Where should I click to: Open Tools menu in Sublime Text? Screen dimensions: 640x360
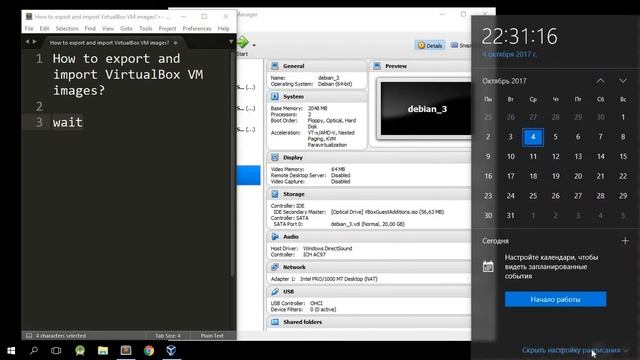coord(145,29)
